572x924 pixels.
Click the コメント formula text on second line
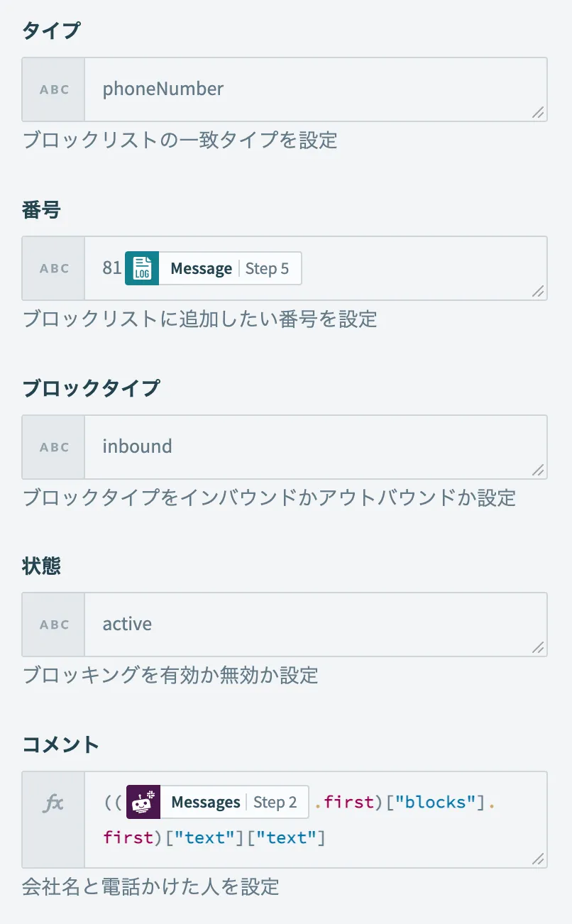click(214, 838)
